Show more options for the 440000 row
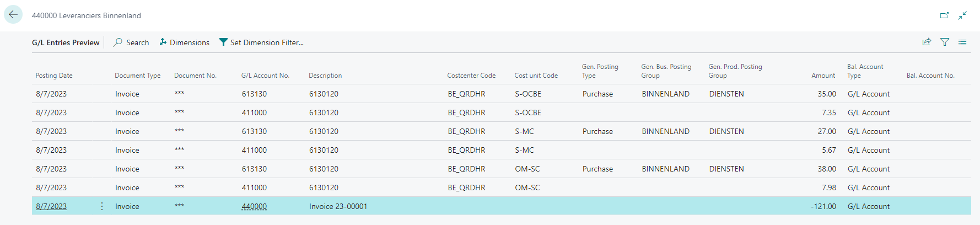The height and width of the screenshot is (225, 980). (102, 206)
